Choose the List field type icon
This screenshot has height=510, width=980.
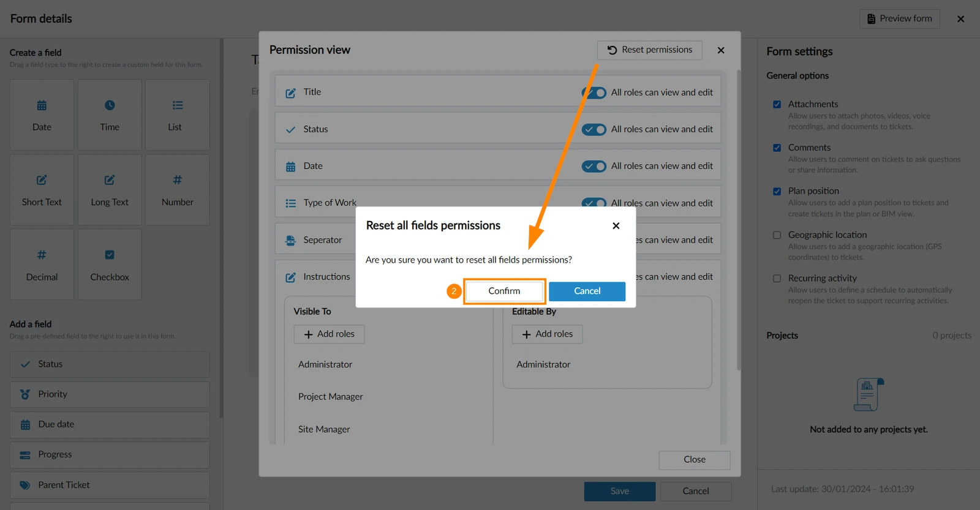tap(178, 105)
